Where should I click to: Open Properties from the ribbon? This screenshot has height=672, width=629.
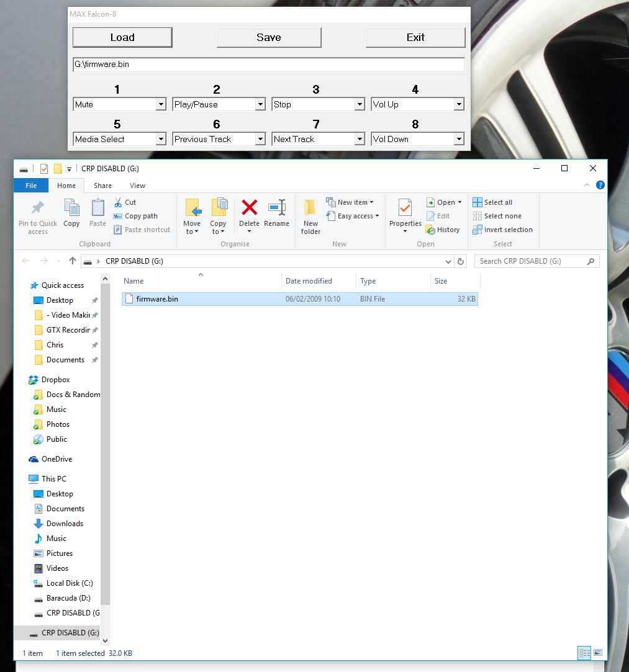(x=405, y=212)
